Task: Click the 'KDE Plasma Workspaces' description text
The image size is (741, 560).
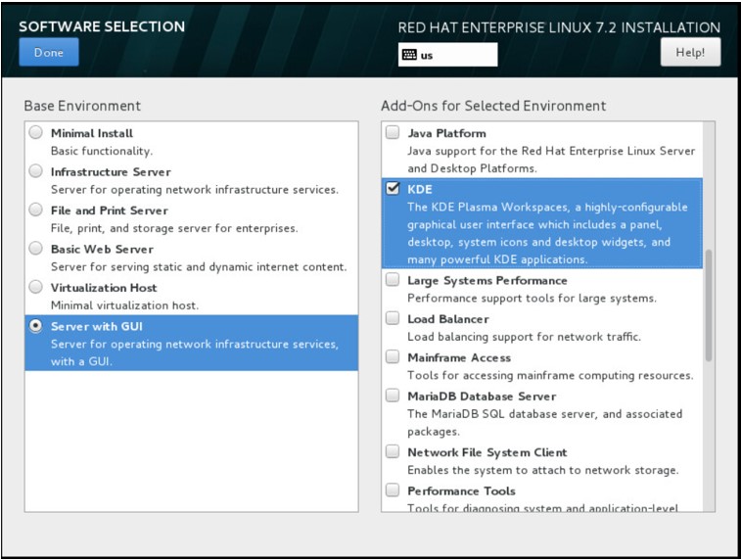Action: pos(548,233)
